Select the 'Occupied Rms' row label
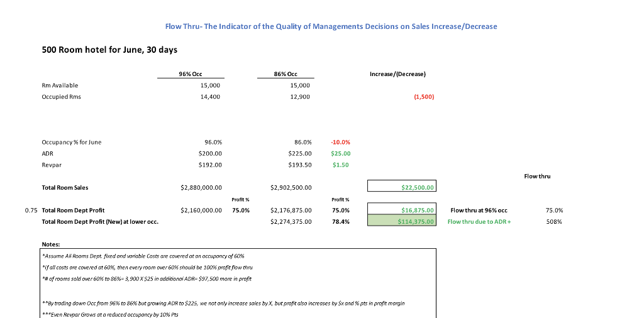Image resolution: width=644 pixels, height=318 pixels. click(x=61, y=97)
